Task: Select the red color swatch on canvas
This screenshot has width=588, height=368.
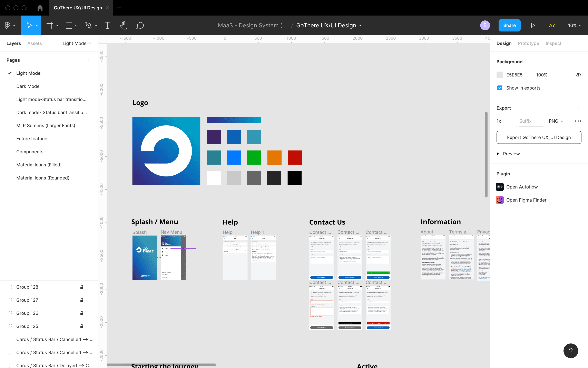Action: (x=295, y=157)
